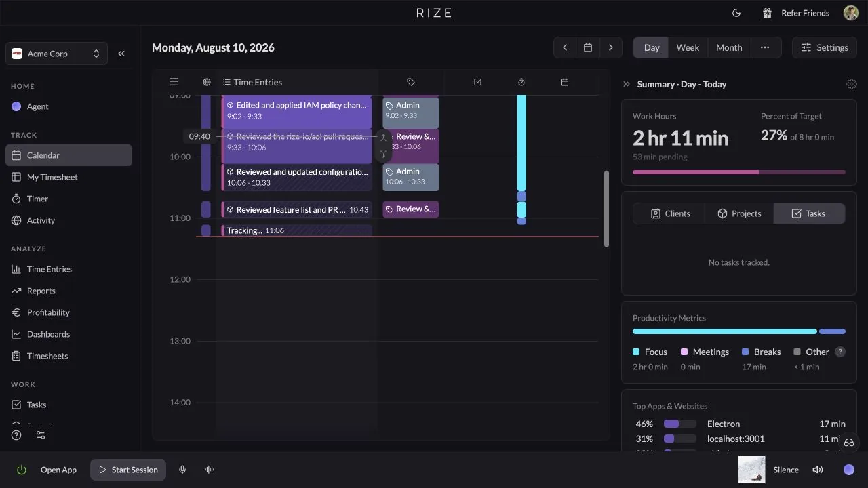Click the Admin tag at 9:02 - 9:33
868x488 pixels.
coord(411,113)
